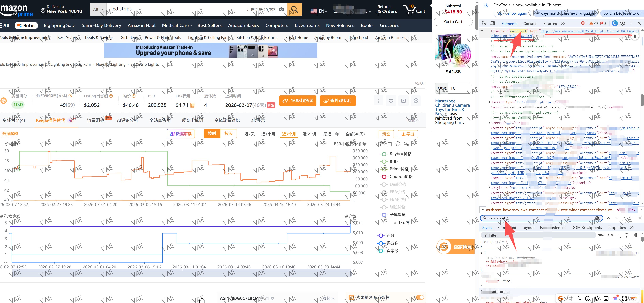Toggle the device toolbar icon in DevTools

(492, 24)
